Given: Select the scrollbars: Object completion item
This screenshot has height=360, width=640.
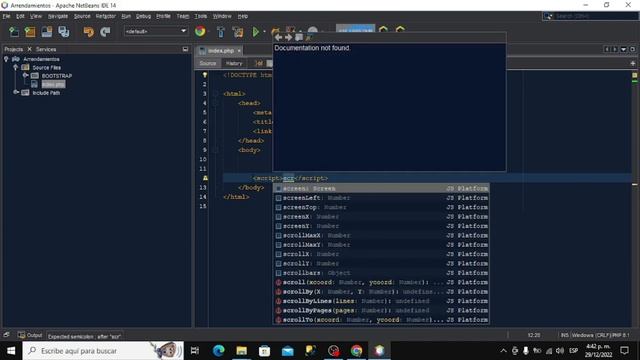Looking at the screenshot, I should (x=381, y=273).
